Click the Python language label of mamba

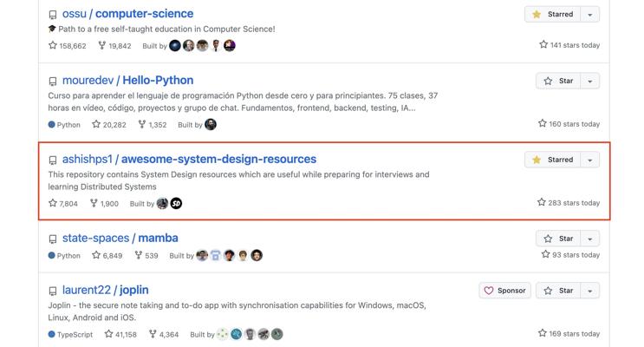click(x=64, y=255)
